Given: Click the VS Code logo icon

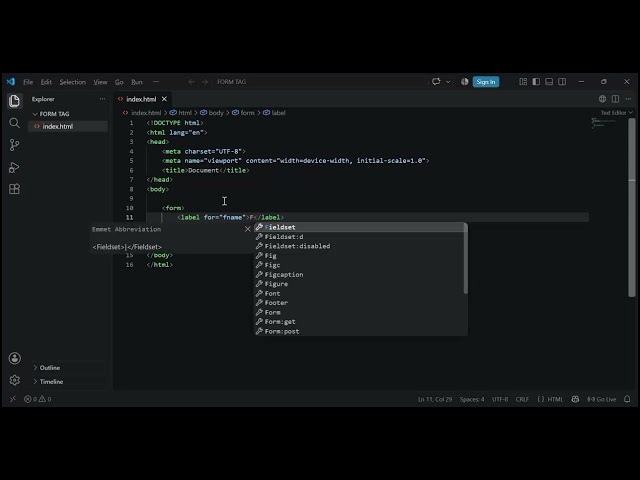Looking at the screenshot, I should (x=11, y=82).
